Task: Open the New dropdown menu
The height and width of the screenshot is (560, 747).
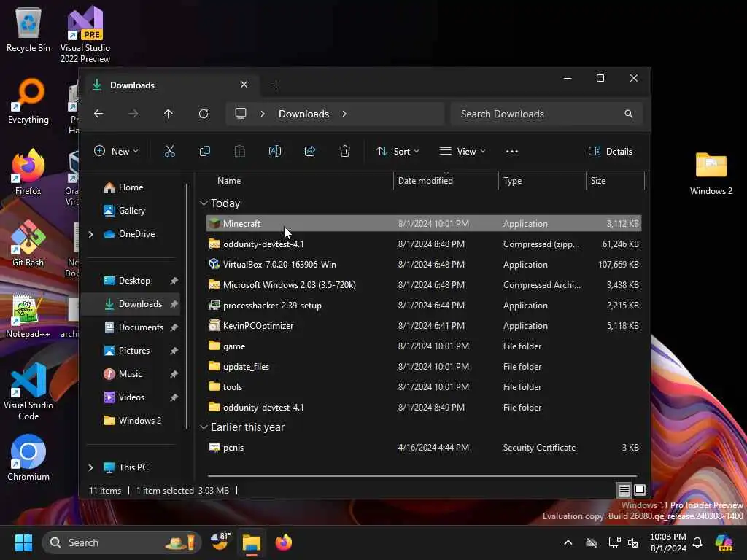Action: pyautogui.click(x=116, y=152)
